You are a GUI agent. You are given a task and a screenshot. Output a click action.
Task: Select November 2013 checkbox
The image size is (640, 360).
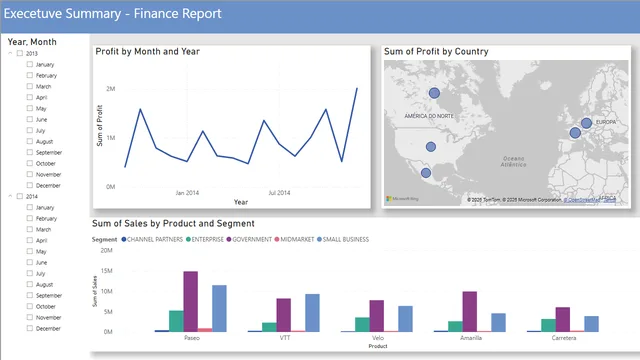pos(30,174)
